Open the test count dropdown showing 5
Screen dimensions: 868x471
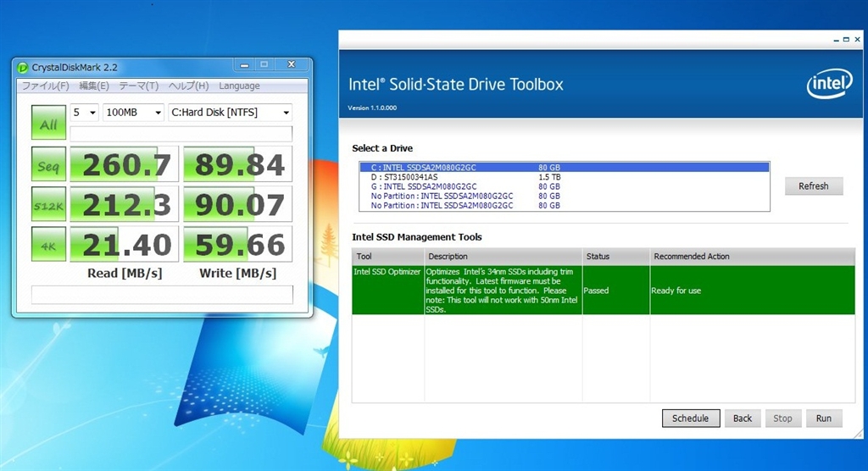click(84, 112)
